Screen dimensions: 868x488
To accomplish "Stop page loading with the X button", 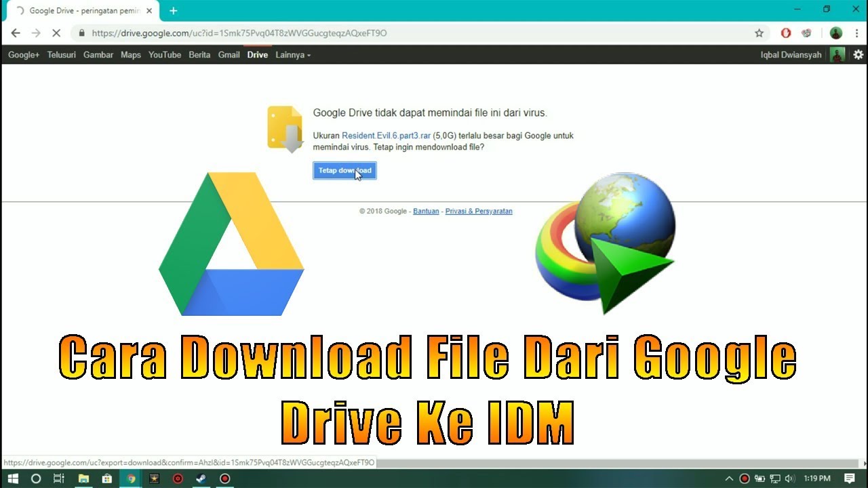I will (56, 33).
